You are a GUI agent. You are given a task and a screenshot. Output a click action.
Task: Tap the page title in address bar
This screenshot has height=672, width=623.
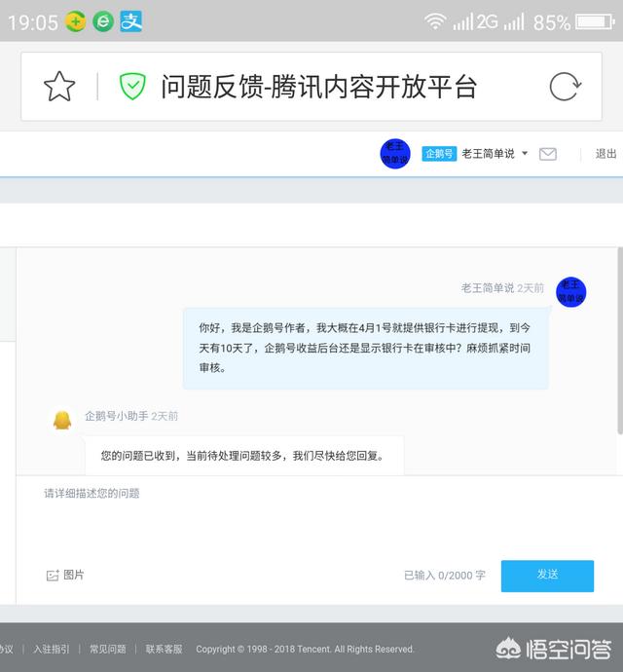pos(318,87)
